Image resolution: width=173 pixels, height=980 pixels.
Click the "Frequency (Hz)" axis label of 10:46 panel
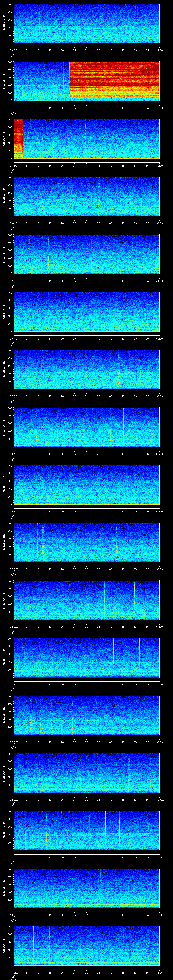point(4,24)
